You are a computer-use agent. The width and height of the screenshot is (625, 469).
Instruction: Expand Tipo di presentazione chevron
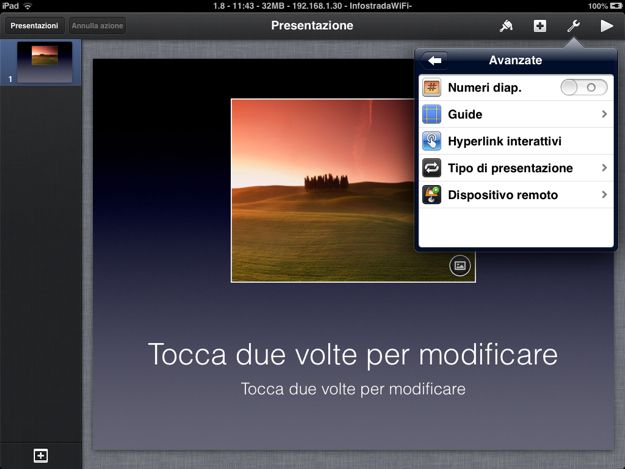604,168
